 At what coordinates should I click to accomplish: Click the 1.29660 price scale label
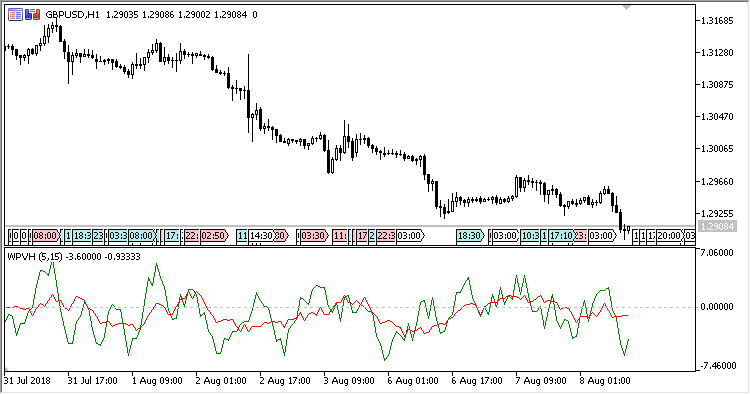[x=717, y=182]
